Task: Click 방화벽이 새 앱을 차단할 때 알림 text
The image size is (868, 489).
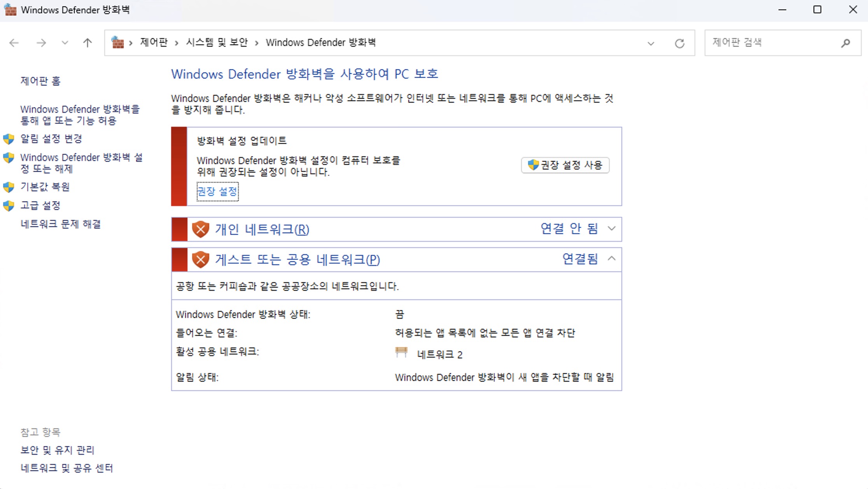Action: coord(504,377)
